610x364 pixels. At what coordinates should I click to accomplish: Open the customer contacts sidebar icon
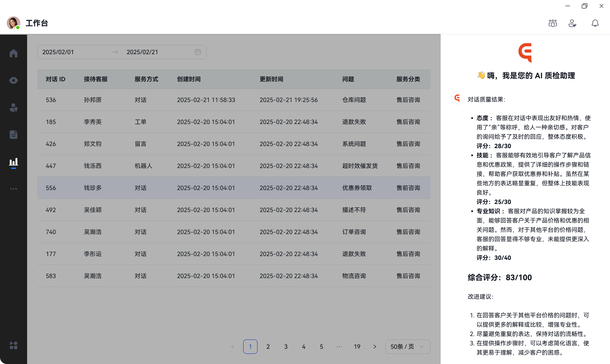pos(14,108)
